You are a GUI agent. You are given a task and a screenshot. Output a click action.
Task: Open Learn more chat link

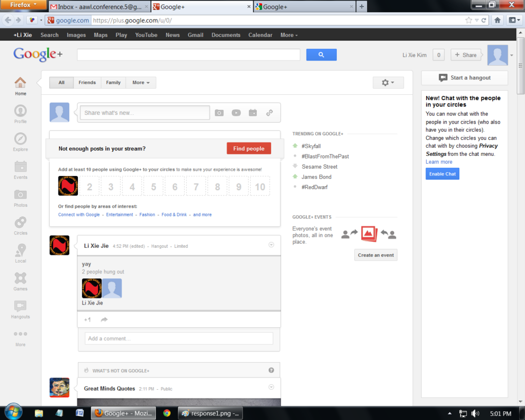(x=439, y=162)
